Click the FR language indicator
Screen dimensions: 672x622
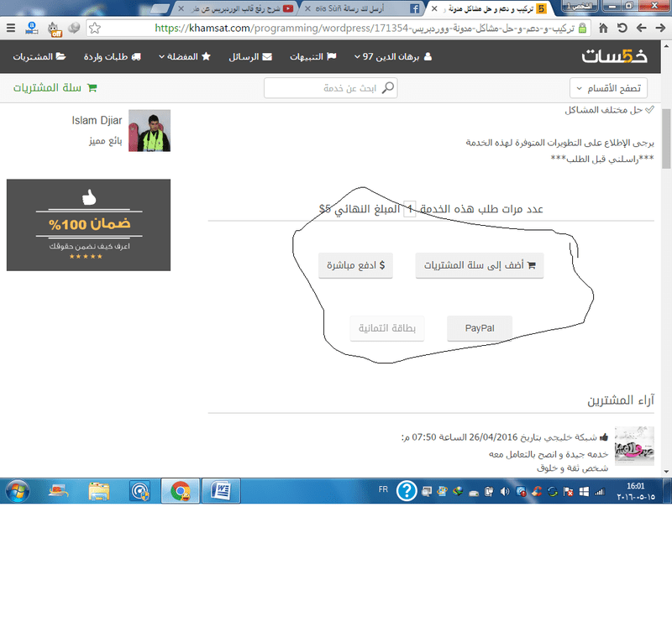[383, 489]
